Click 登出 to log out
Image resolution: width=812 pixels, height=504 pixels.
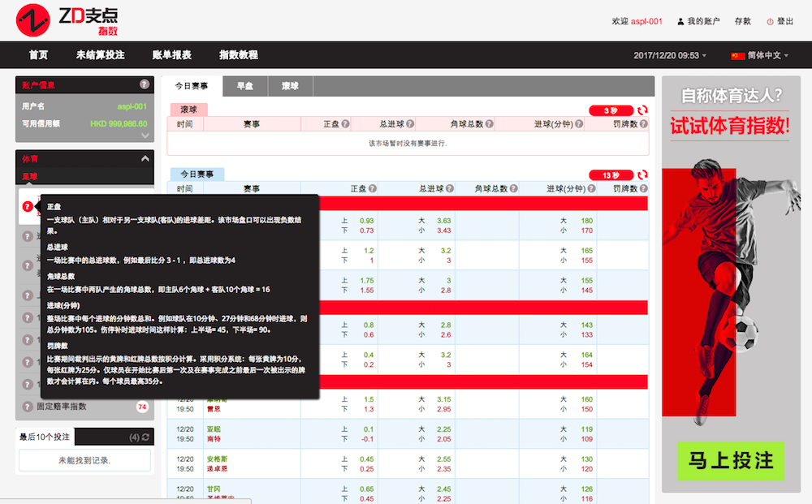(x=780, y=22)
